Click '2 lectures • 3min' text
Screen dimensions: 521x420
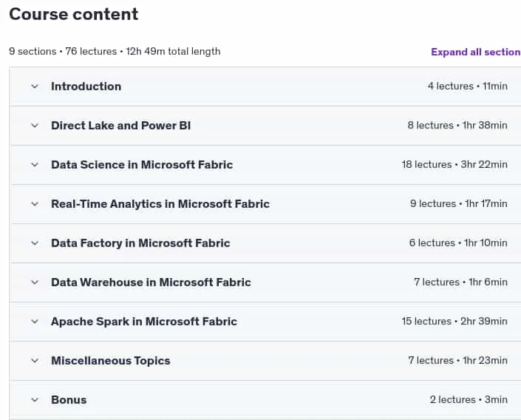click(x=469, y=400)
